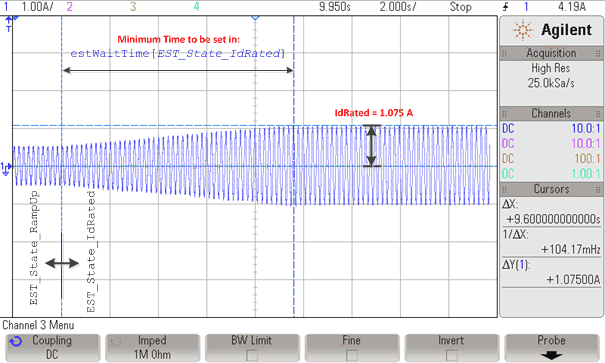The image size is (605, 363).
Task: Click the Minimum Time to be set in text
Action: pyautogui.click(x=179, y=39)
